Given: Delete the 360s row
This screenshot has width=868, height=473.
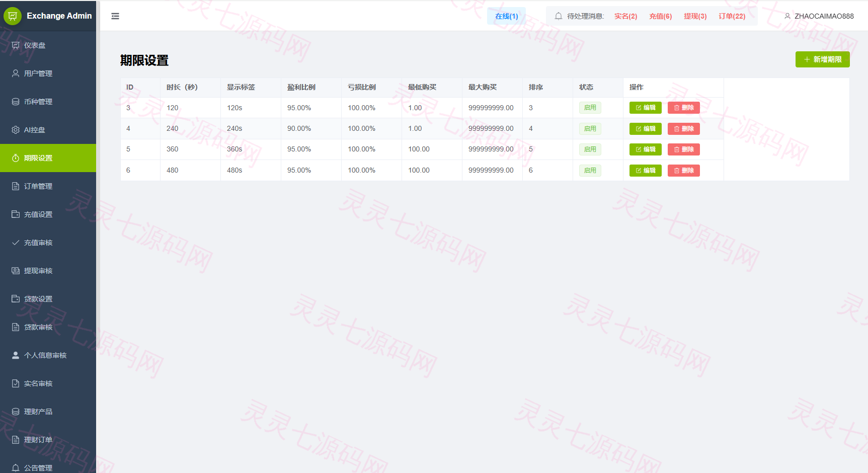Looking at the screenshot, I should click(683, 149).
